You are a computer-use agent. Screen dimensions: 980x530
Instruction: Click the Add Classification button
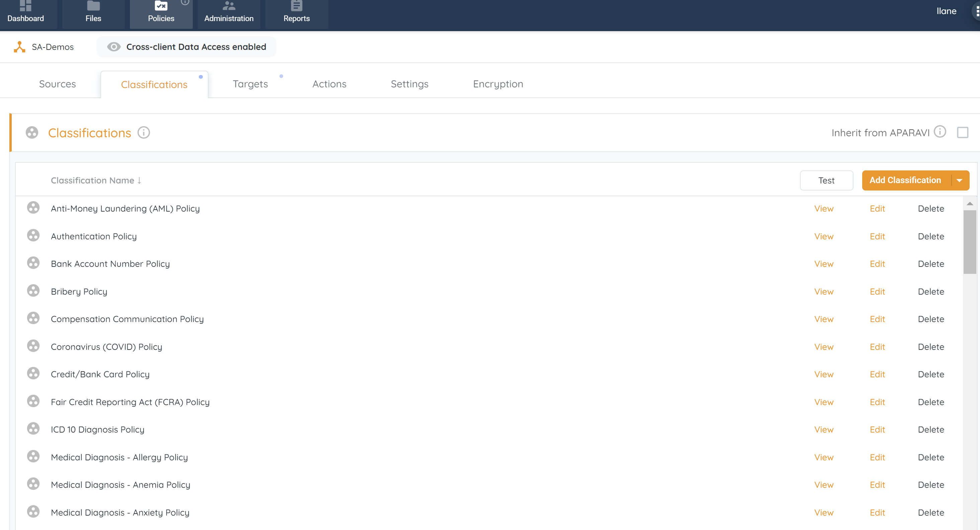905,180
